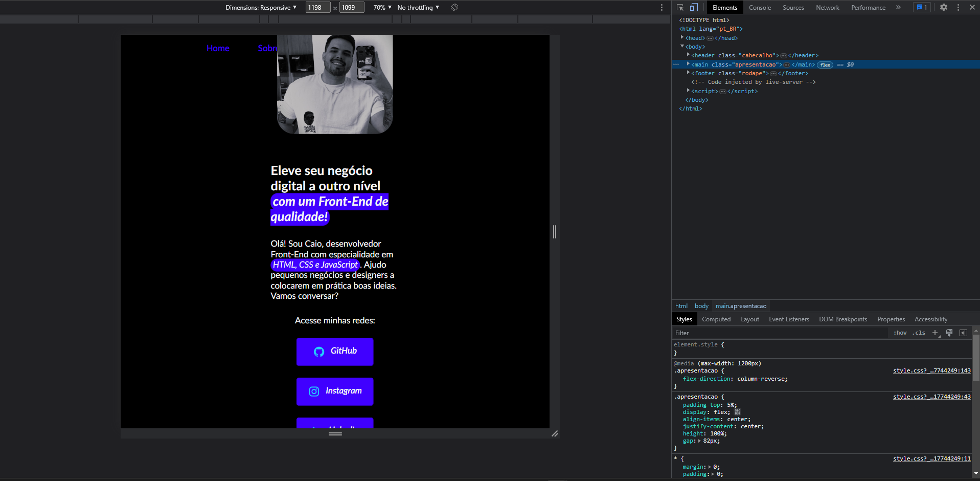Grab the viewport bottom-edge resize handle
The height and width of the screenshot is (481, 980).
coord(335,433)
